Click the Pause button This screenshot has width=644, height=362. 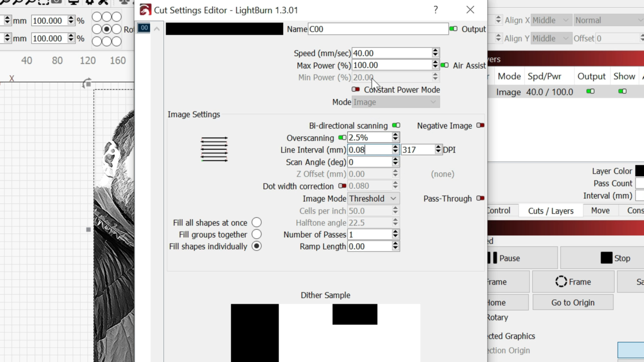pyautogui.click(x=522, y=258)
